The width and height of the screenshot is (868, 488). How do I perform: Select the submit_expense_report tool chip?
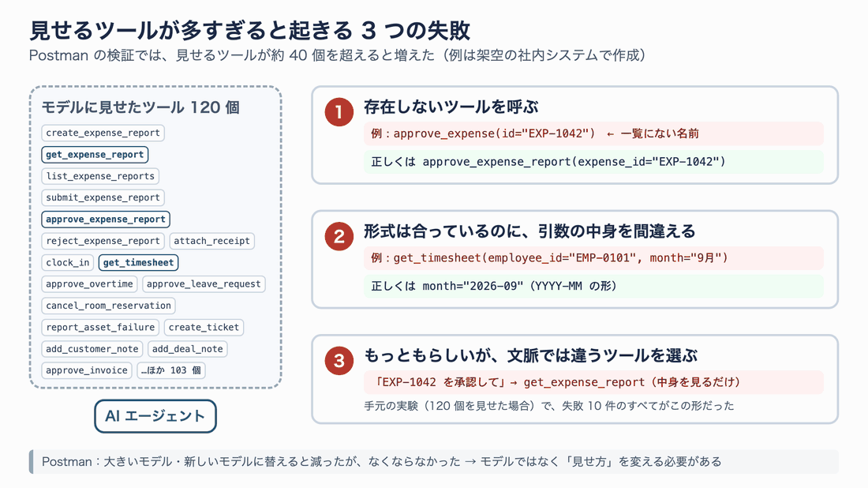(103, 197)
